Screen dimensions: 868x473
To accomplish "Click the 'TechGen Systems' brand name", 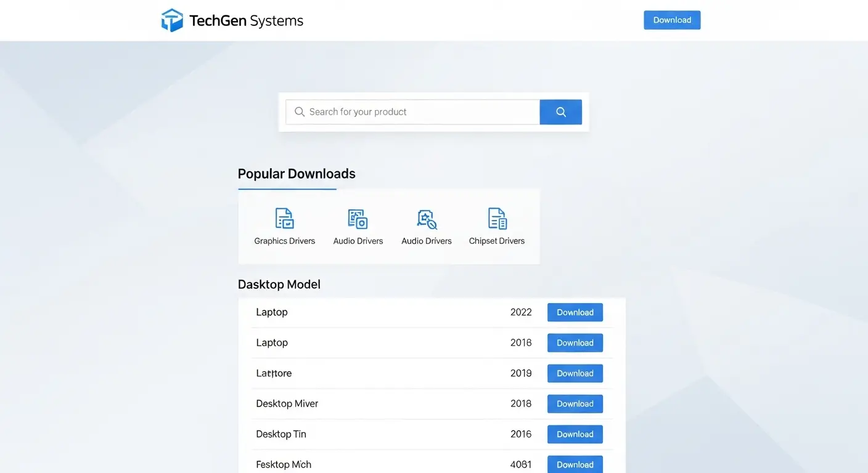I will coord(247,21).
